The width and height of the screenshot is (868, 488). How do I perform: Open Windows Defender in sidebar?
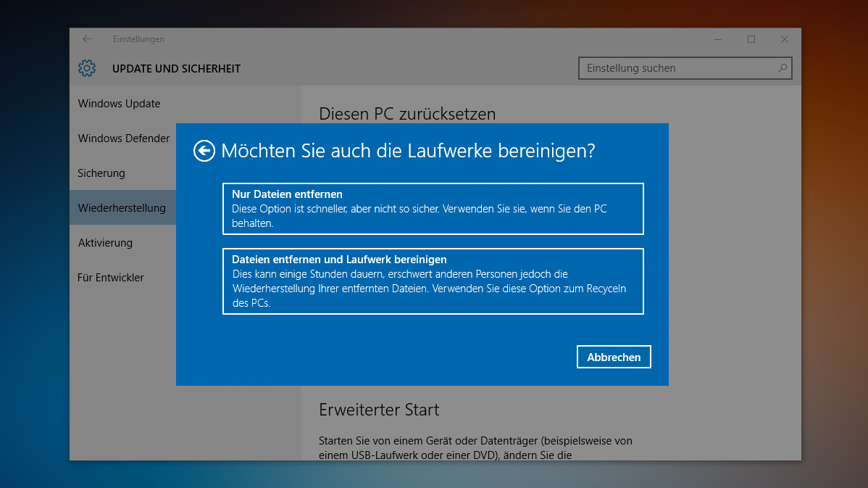click(x=123, y=138)
